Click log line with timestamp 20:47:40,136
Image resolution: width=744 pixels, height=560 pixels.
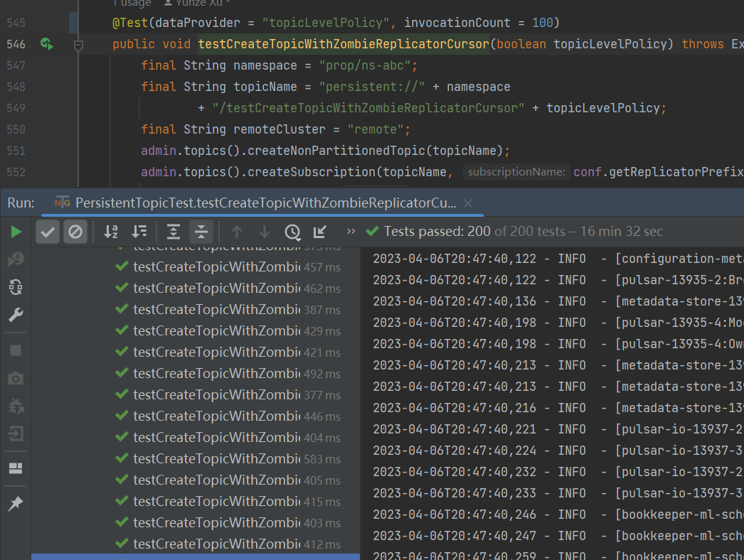[558, 301]
